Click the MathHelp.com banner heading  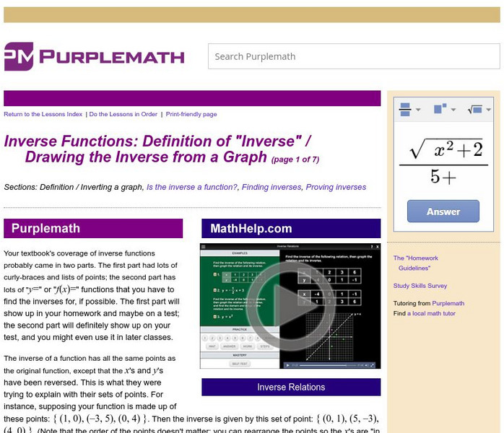pyautogui.click(x=291, y=229)
